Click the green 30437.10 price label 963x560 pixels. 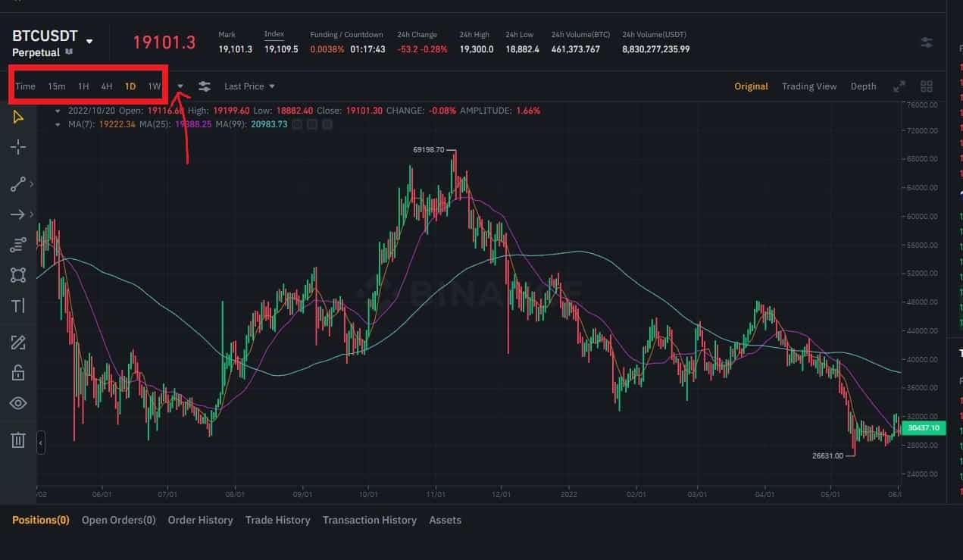[x=924, y=428]
